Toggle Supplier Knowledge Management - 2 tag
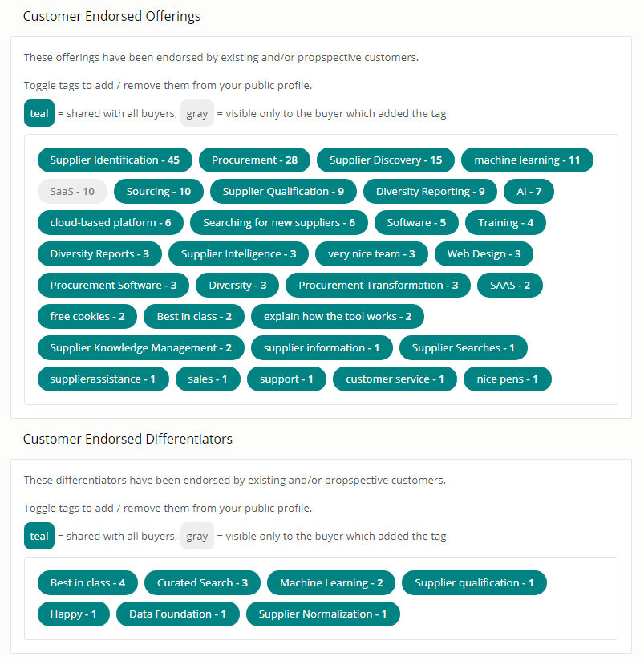Screen dimensions: 644x665 [x=141, y=348]
